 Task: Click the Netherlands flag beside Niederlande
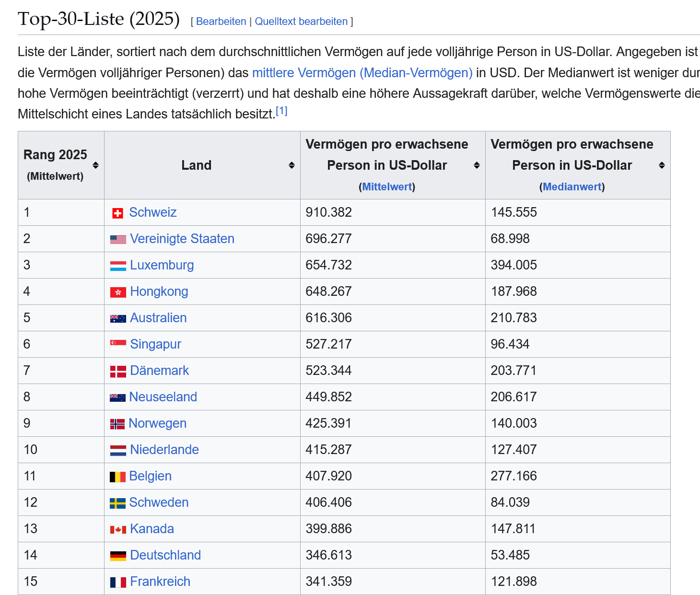point(118,450)
